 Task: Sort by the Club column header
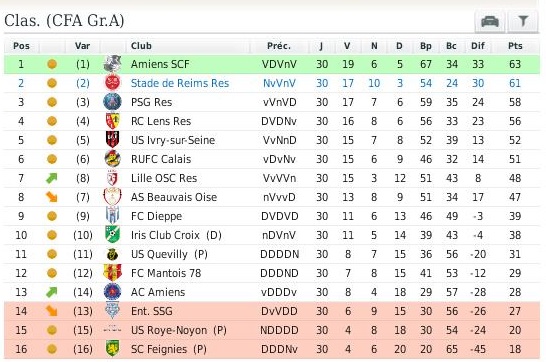(141, 46)
